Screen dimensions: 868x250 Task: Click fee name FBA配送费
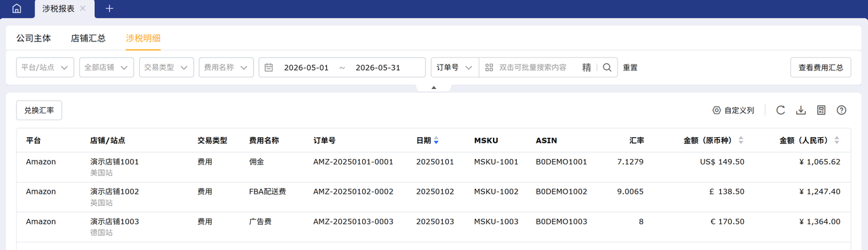coord(268,192)
